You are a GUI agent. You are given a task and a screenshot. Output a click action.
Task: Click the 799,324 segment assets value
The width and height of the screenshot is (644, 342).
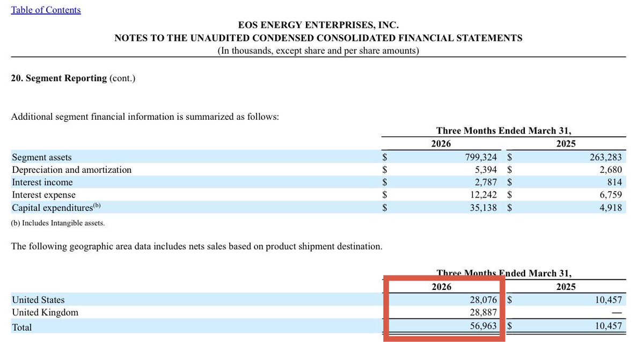tap(481, 157)
